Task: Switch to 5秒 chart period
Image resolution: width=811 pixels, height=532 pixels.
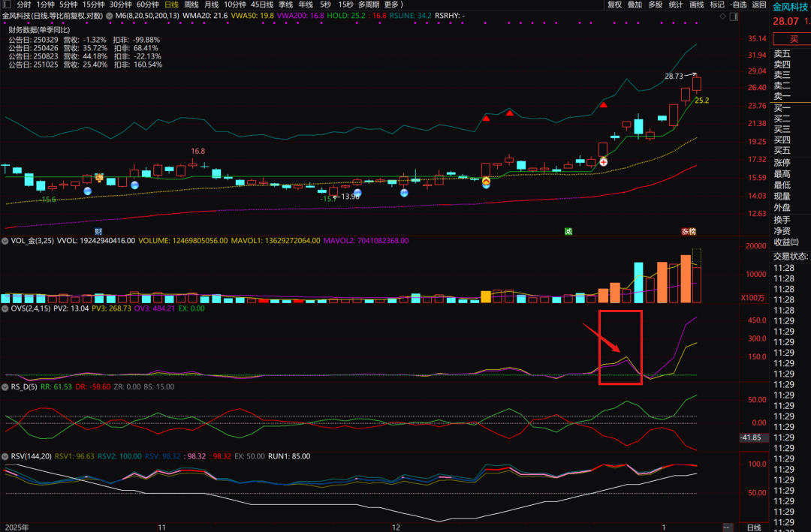Action: click(x=325, y=5)
